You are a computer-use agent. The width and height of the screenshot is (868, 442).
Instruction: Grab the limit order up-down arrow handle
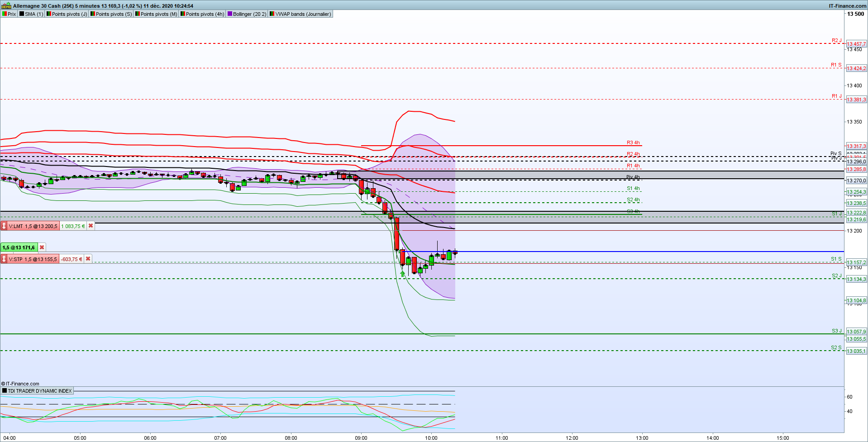click(x=4, y=226)
